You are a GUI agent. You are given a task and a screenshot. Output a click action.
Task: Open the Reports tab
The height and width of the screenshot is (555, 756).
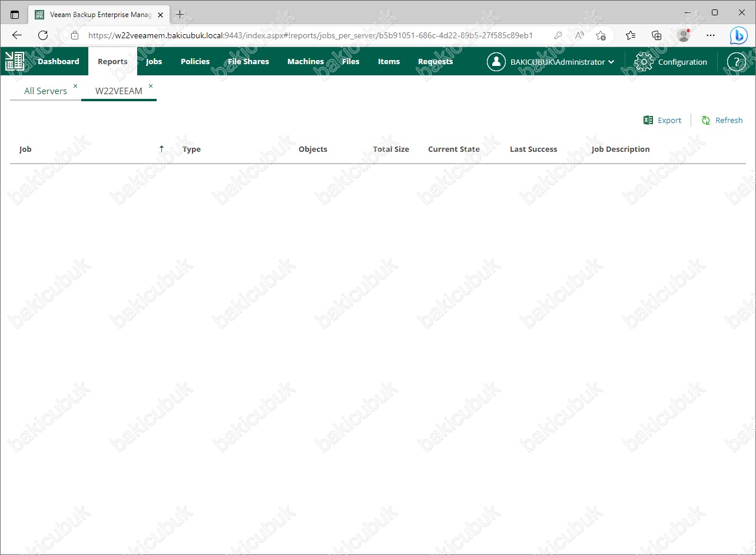[x=112, y=61]
